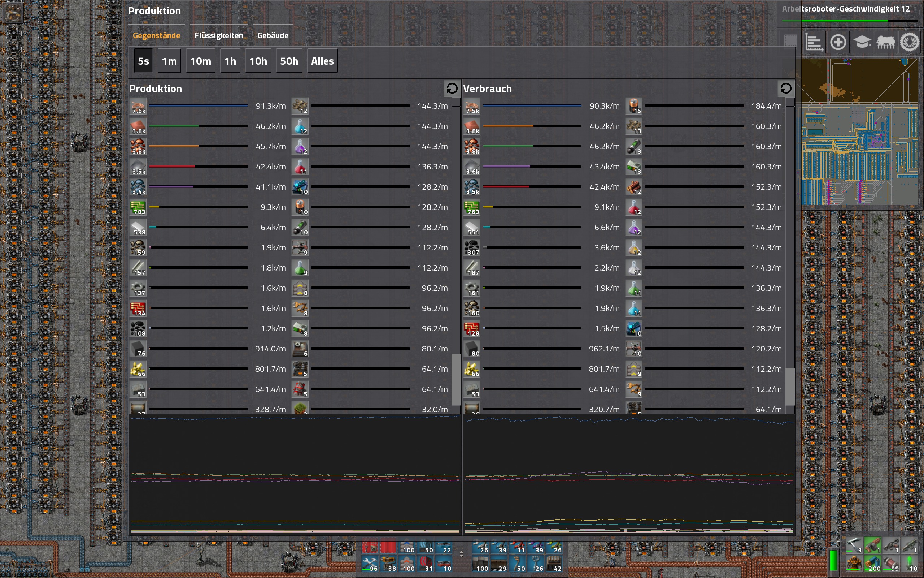Screen dimensions: 924x578
Task: Click the 120.2/m consumption value
Action: pos(766,349)
